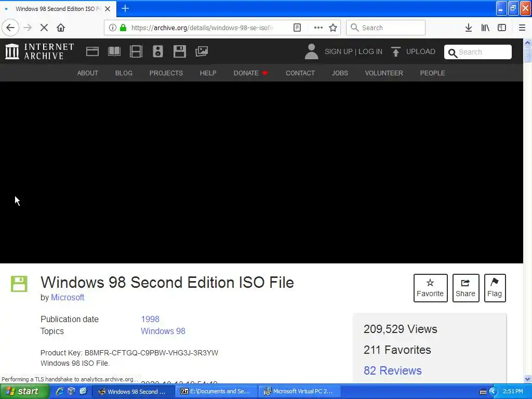Open the CONTACT menu item
This screenshot has height=399, width=532.
point(300,73)
